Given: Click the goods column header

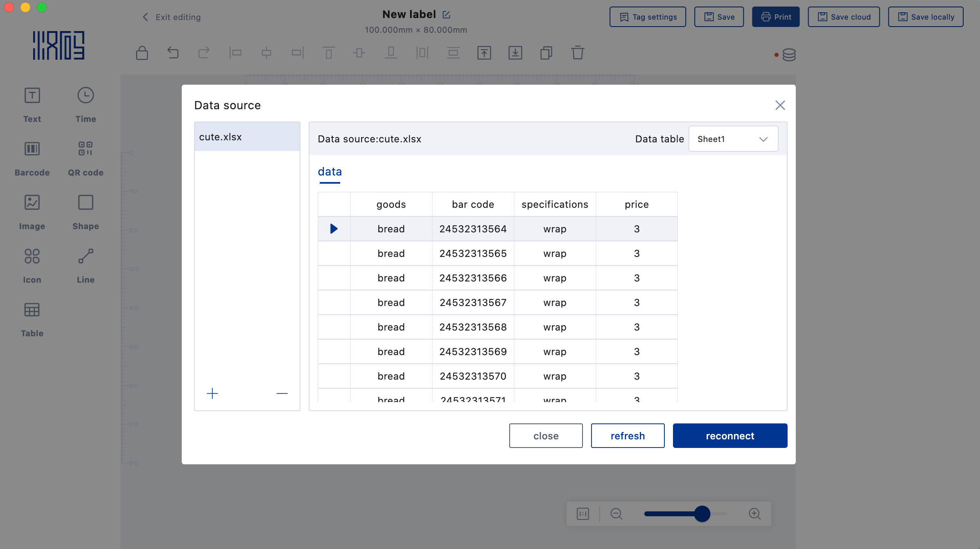Looking at the screenshot, I should click(391, 205).
